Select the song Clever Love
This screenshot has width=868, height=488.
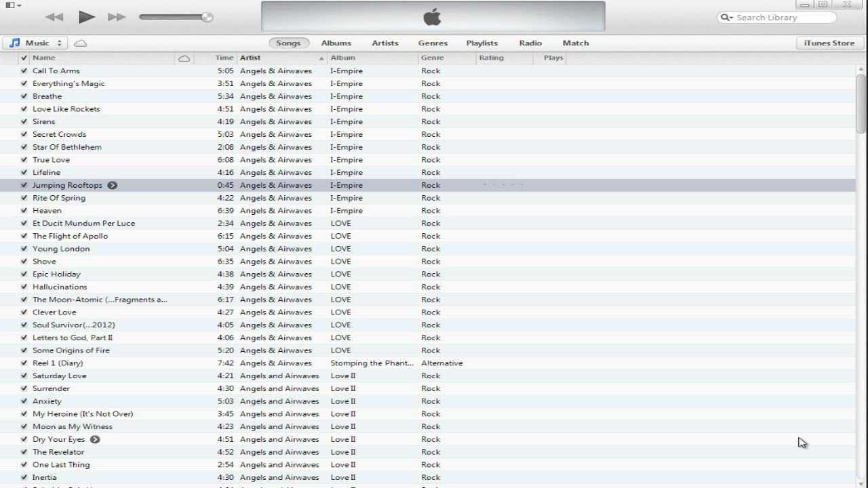54,312
